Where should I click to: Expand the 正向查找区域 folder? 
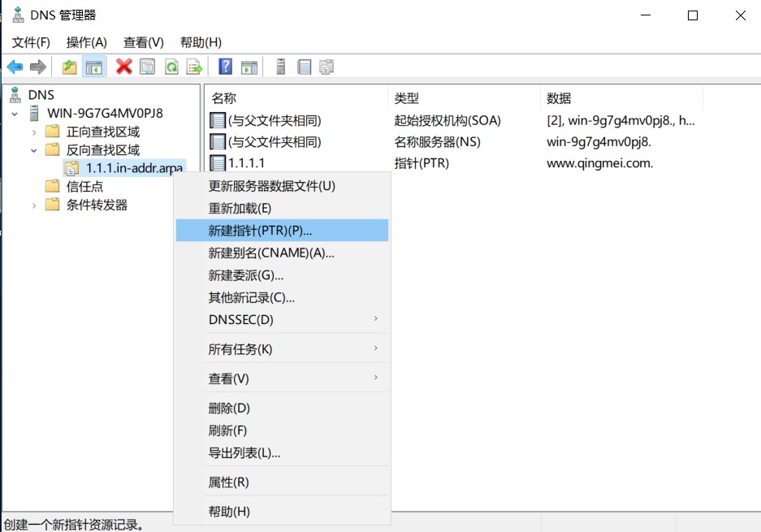coord(34,132)
